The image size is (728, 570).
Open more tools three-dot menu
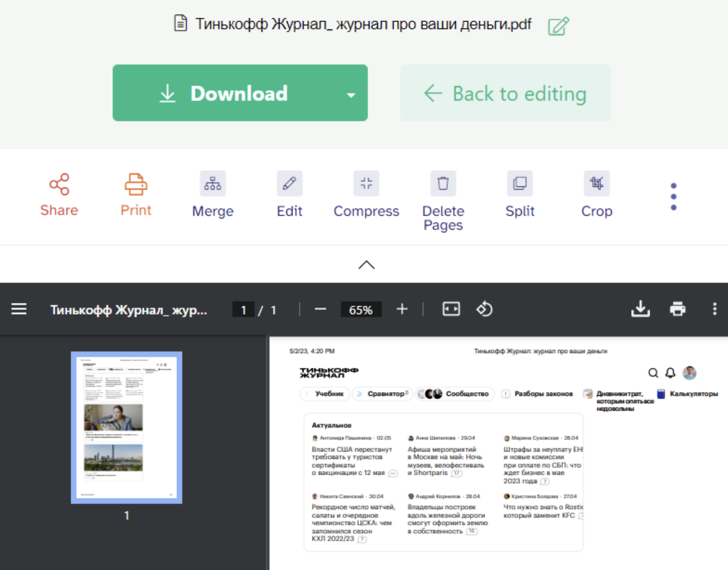click(x=674, y=196)
